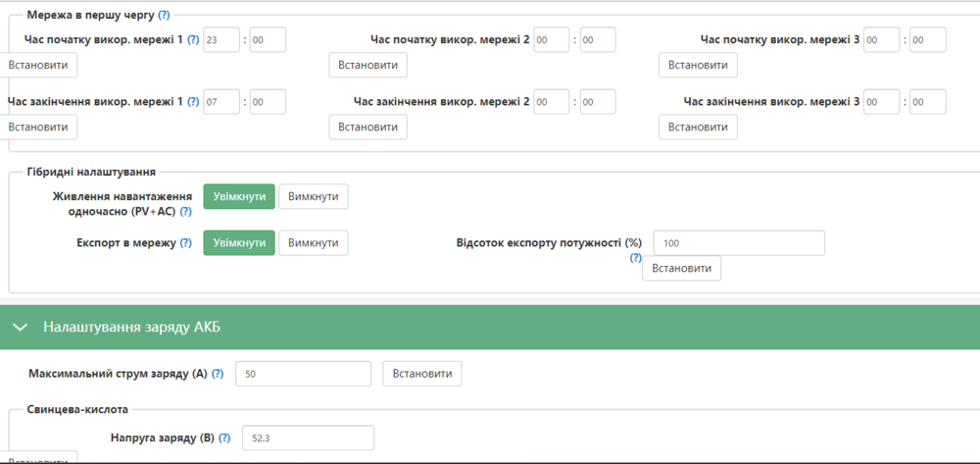Apply network 3 end time
The height and width of the screenshot is (464, 980).
click(698, 127)
